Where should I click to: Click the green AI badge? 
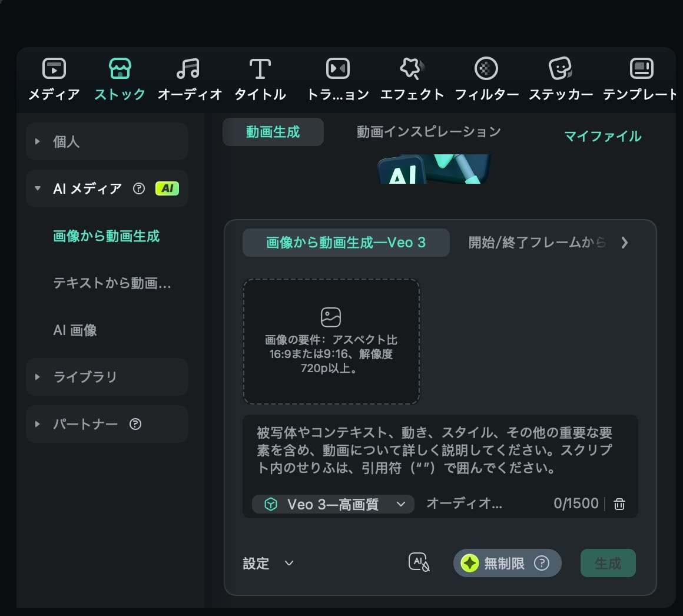167,188
